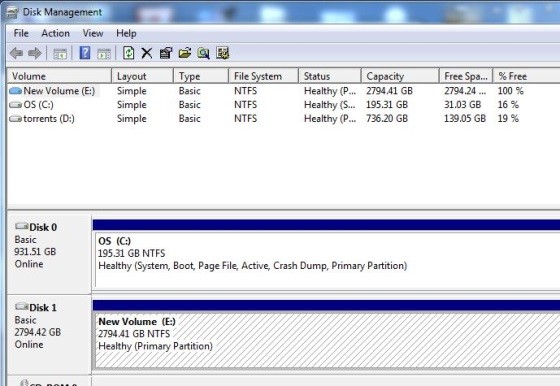Select the New Volume (E:) row

[x=284, y=91]
